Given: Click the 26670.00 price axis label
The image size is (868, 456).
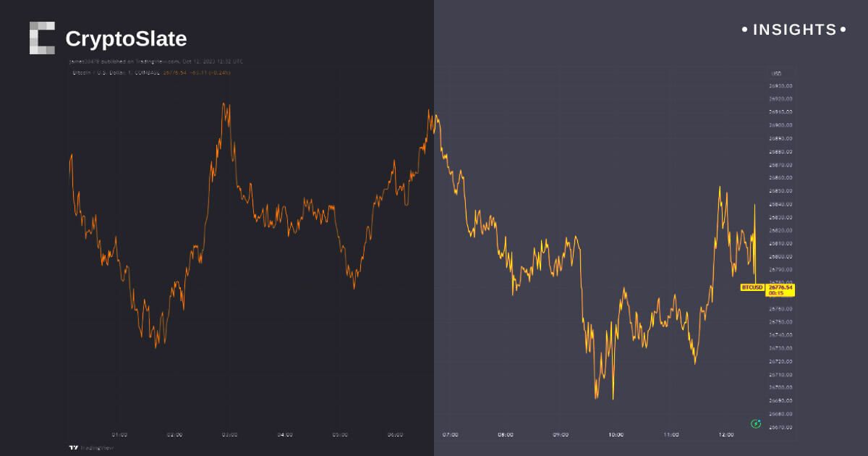Looking at the screenshot, I should point(781,427).
